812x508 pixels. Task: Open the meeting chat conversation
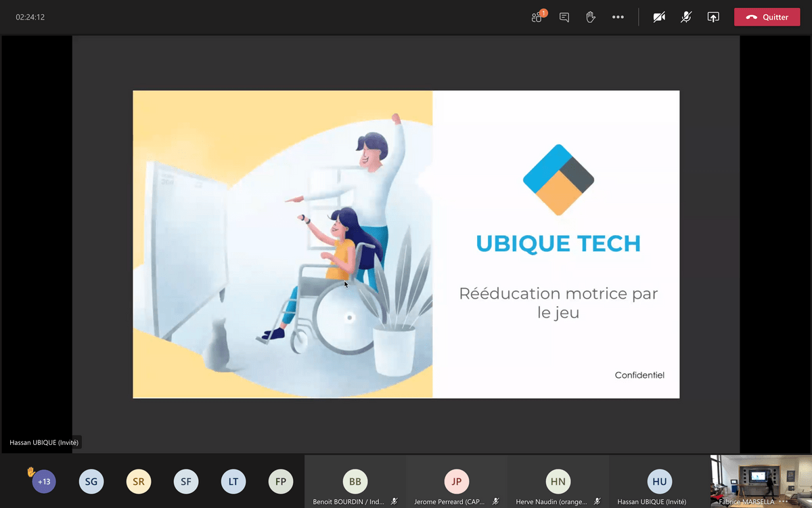click(x=564, y=17)
